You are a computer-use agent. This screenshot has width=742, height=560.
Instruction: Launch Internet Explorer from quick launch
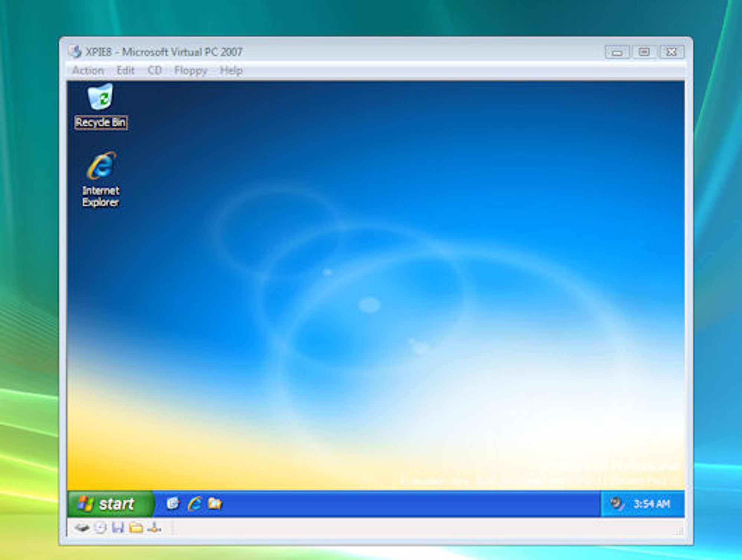[195, 504]
